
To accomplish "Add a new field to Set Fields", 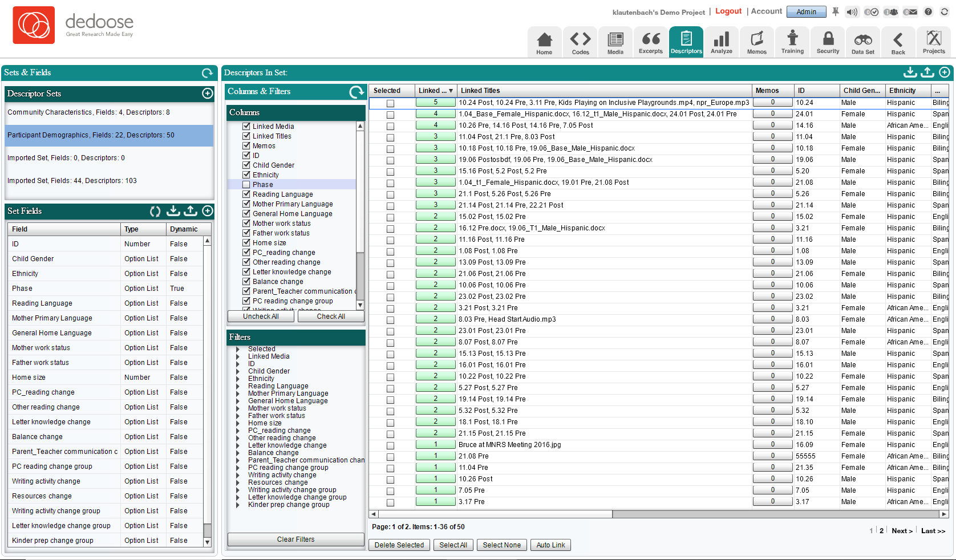I will pyautogui.click(x=208, y=211).
